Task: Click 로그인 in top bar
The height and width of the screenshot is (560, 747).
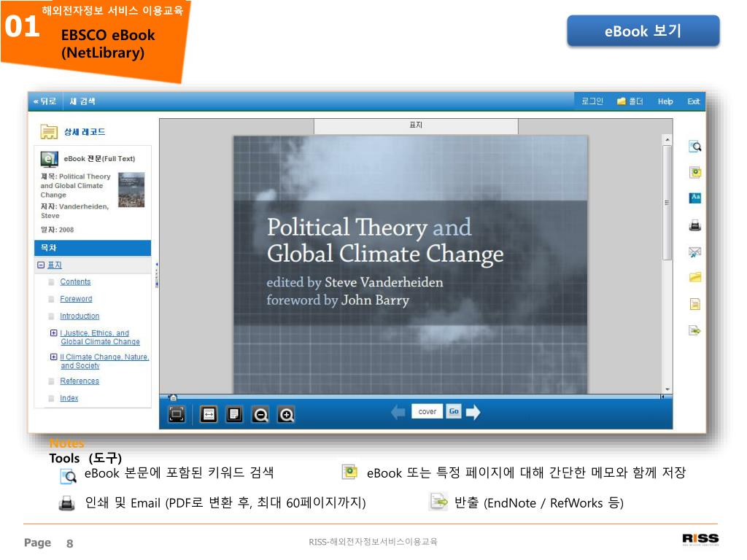Action: [592, 101]
